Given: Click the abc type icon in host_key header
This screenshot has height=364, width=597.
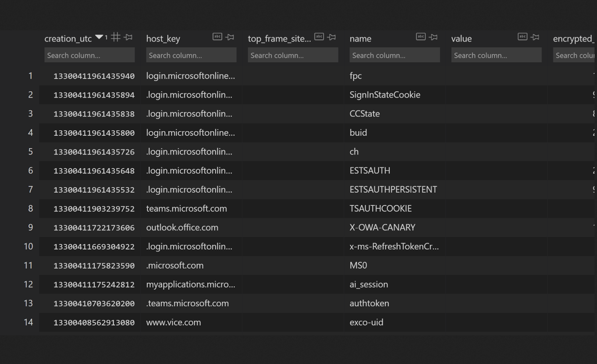Looking at the screenshot, I should point(217,37).
